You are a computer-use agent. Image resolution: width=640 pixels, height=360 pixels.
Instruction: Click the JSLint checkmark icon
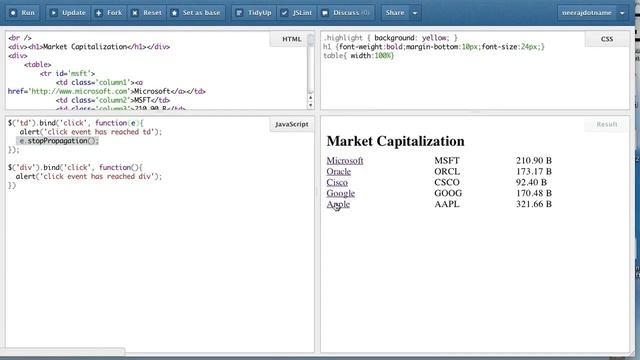click(x=284, y=13)
